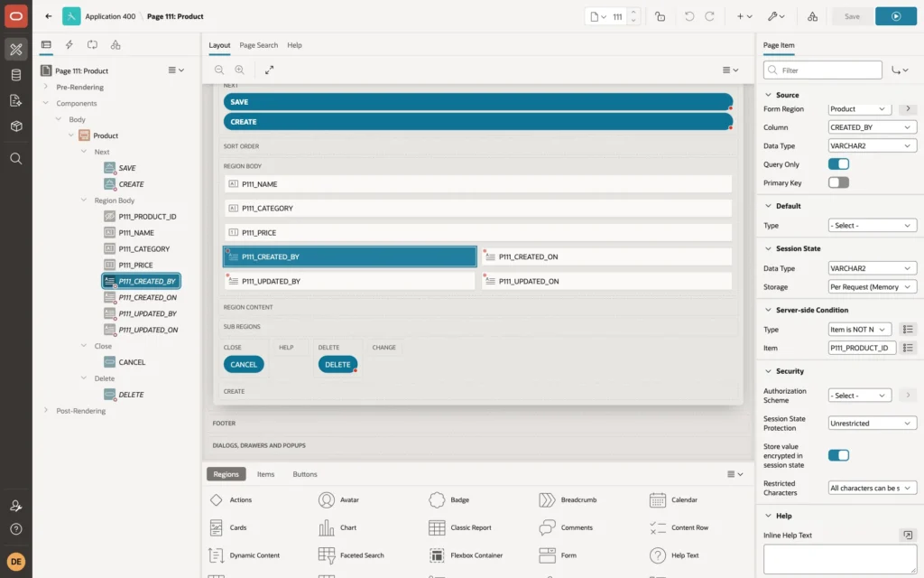Switch to the Processing tab icon
This screenshot has width=924, height=578.
click(x=93, y=44)
